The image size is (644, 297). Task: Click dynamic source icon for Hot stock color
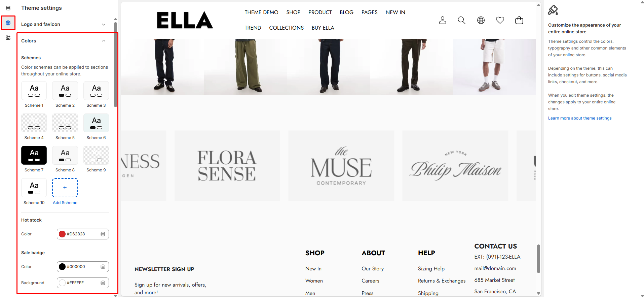pyautogui.click(x=103, y=234)
